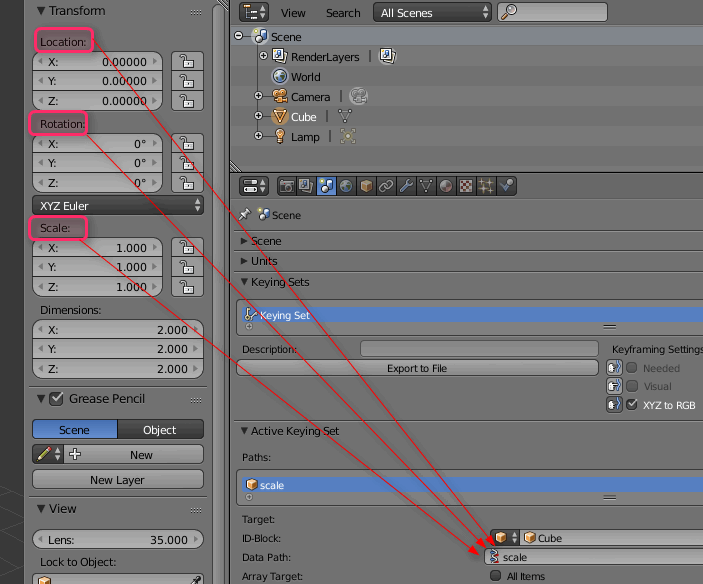The height and width of the screenshot is (584, 703).
Task: Open the Object Constraints tab
Action: [386, 186]
